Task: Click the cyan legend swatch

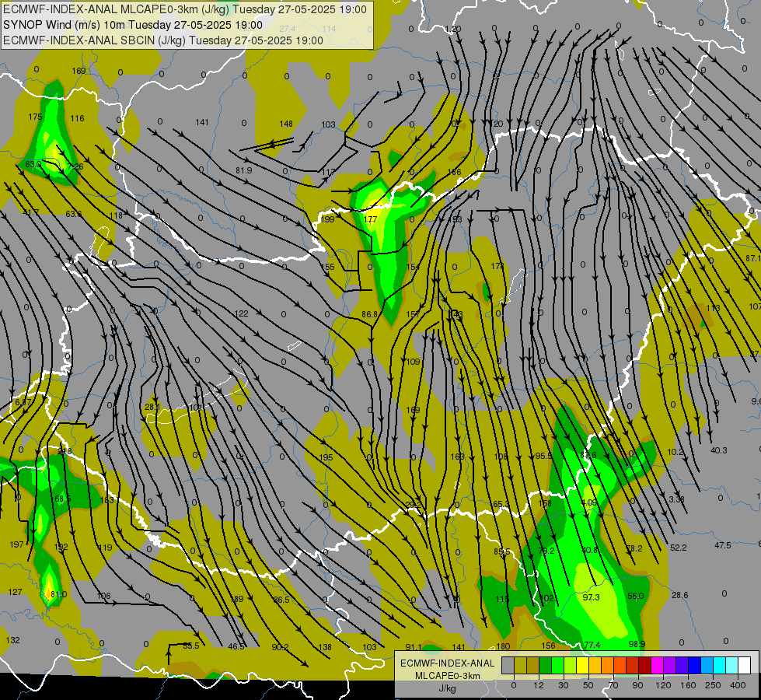Action: [719, 665]
